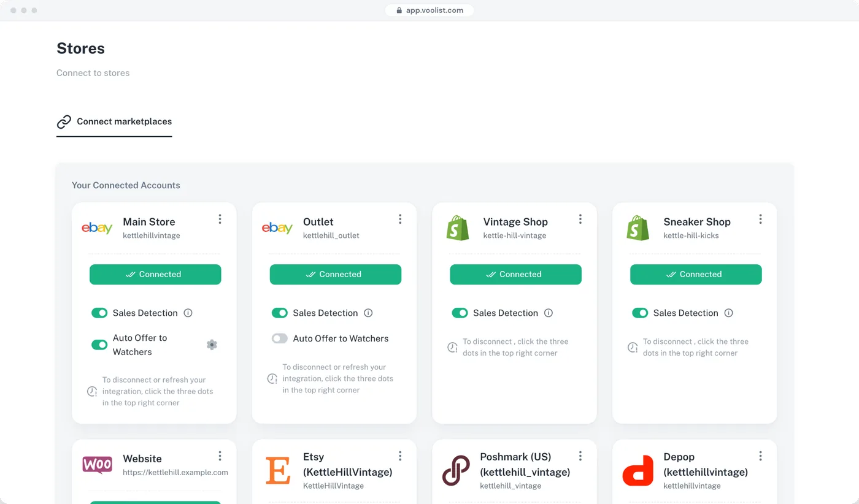Viewport: 859px width, 504px height.
Task: Click the eBay logo on Main Store card
Action: (x=97, y=228)
